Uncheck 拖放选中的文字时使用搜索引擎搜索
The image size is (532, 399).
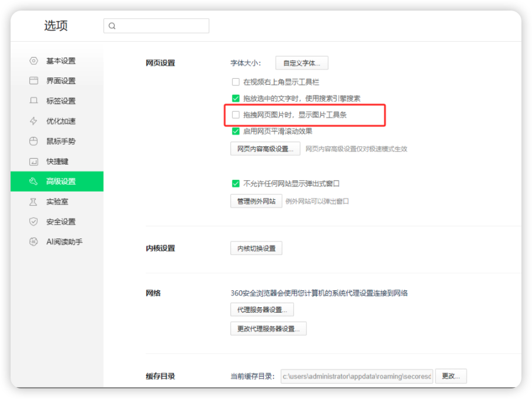236,98
